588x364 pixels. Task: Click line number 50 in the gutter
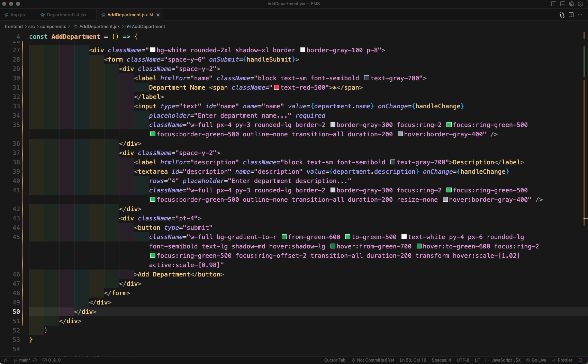click(16, 312)
